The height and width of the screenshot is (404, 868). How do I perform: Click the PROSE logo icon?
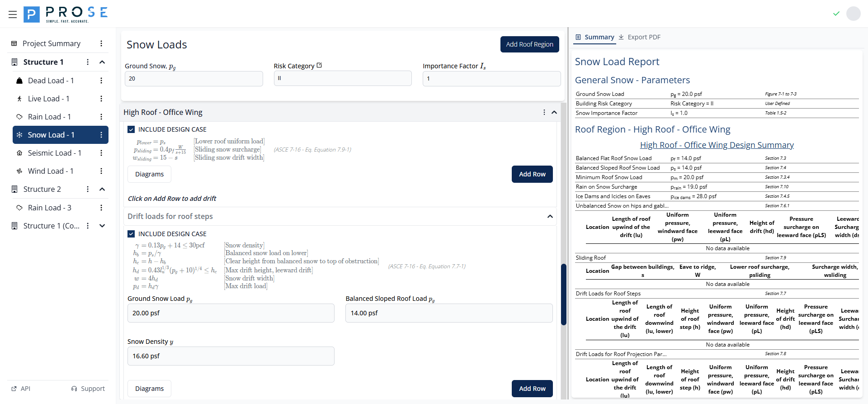(31, 14)
